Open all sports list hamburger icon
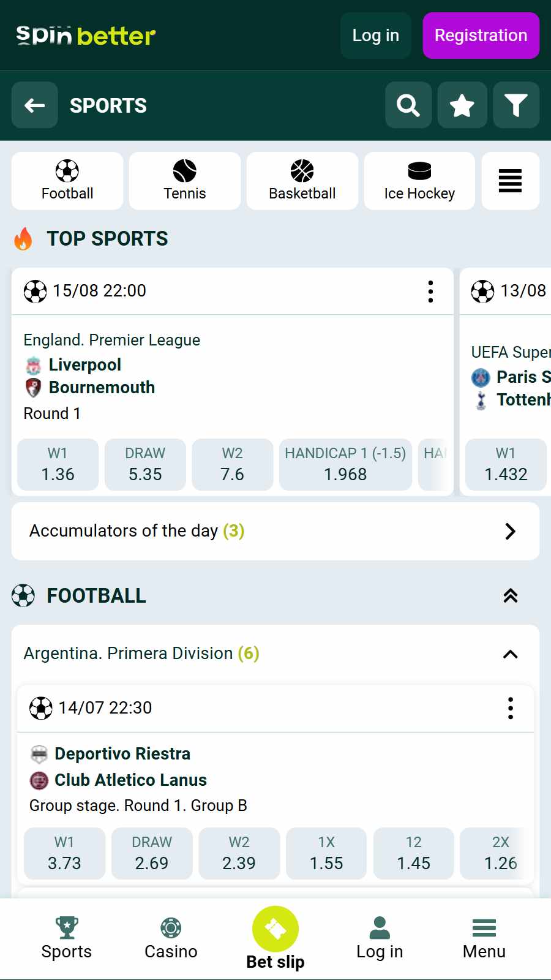This screenshot has height=980, width=551. 510,181
